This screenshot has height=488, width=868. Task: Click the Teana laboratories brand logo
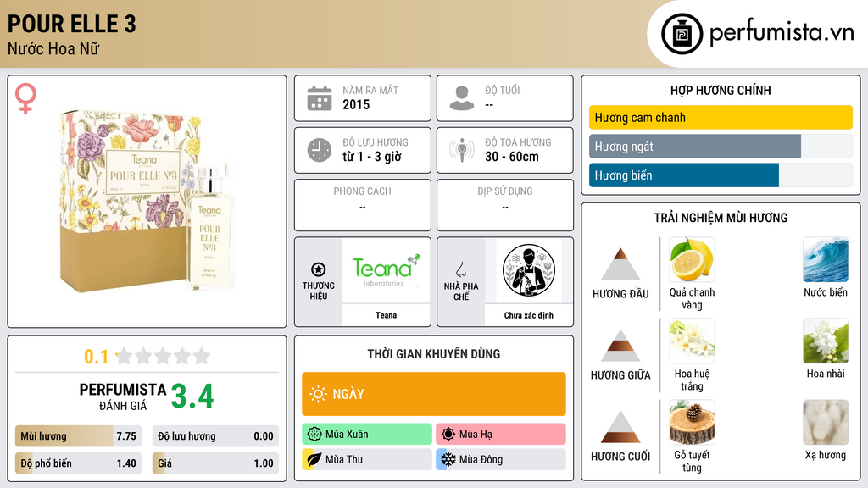386,270
